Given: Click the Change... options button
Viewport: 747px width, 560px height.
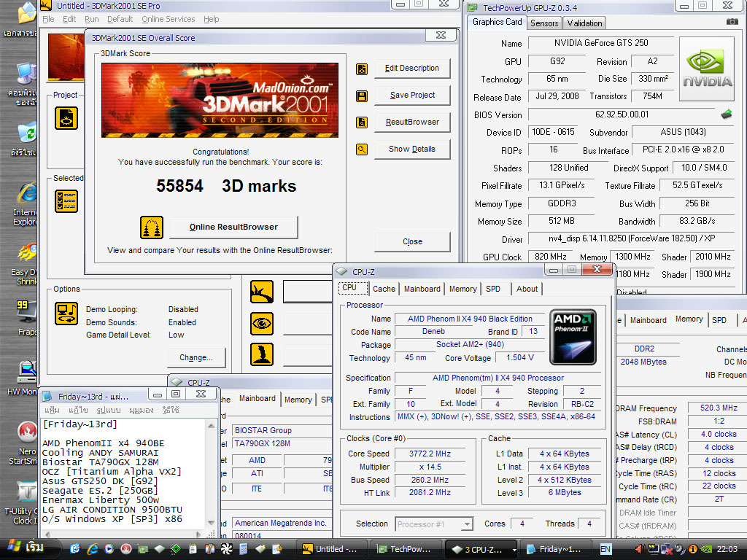Looking at the screenshot, I should 196,357.
